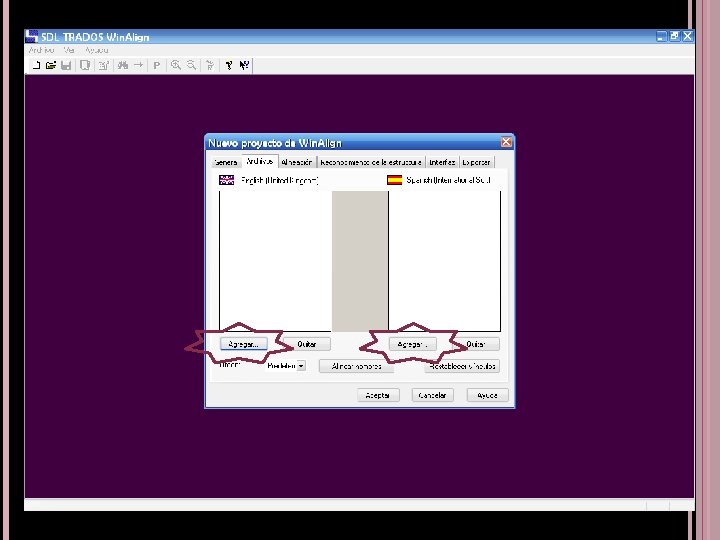Open Find with the binoculars icon
The width and height of the screenshot is (720, 540).
(x=123, y=65)
